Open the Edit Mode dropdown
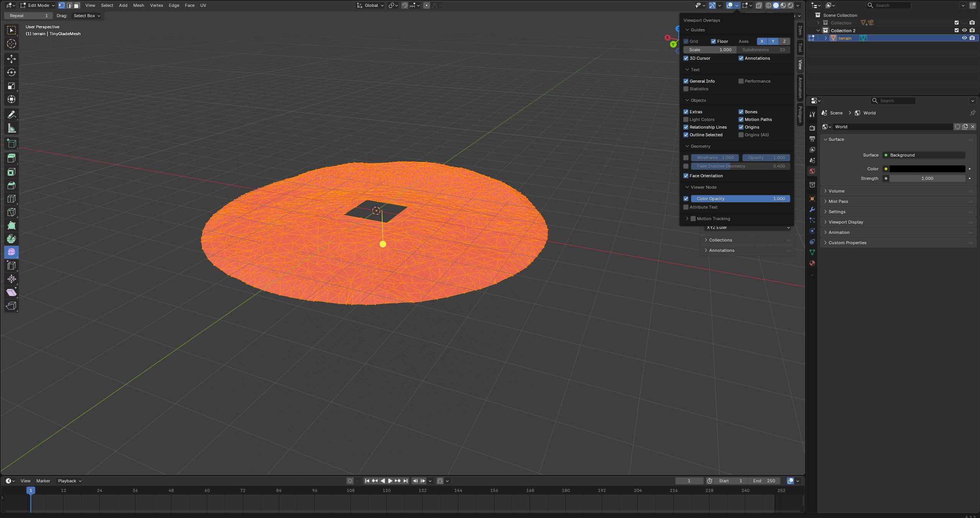Viewport: 980px width, 518px height. [38, 5]
